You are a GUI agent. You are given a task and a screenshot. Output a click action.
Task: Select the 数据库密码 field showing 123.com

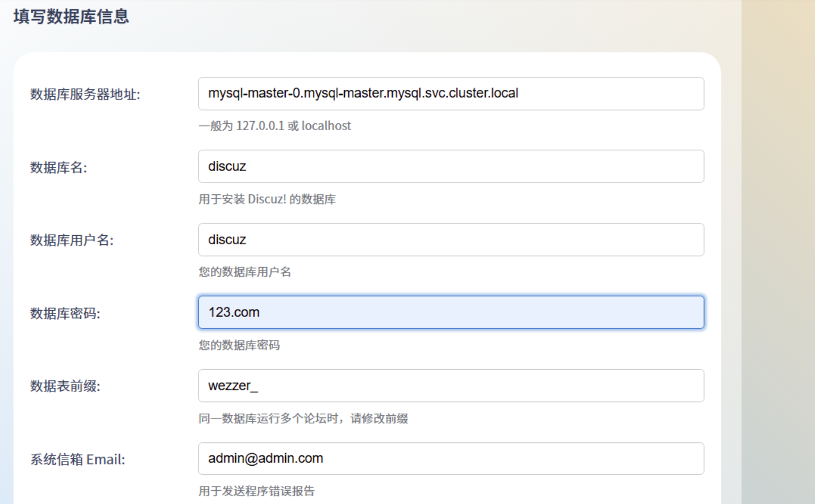451,312
